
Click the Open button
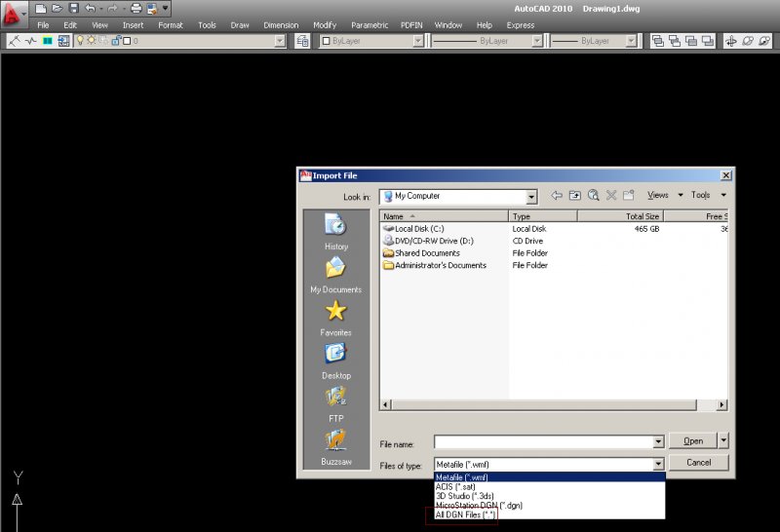point(693,441)
